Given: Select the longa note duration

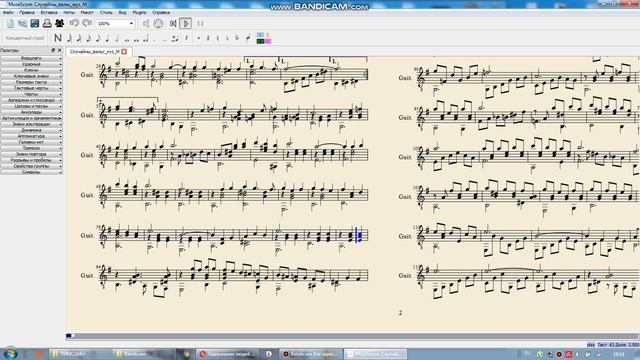Looking at the screenshot, I should (x=145, y=39).
